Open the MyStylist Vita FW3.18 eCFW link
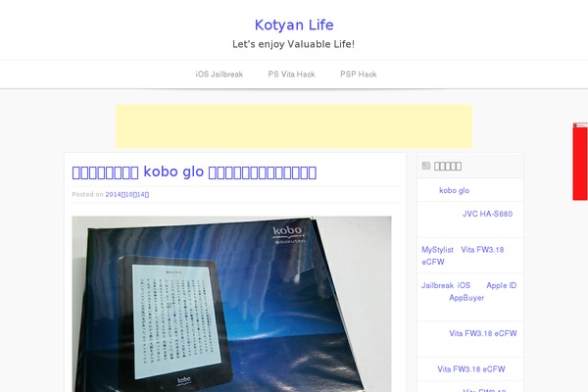Screen dimensions: 588x392 (463, 256)
